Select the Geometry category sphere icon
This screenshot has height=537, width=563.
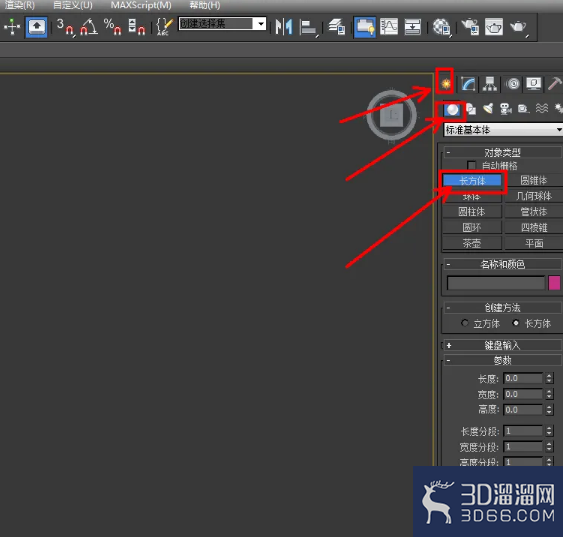(452, 109)
